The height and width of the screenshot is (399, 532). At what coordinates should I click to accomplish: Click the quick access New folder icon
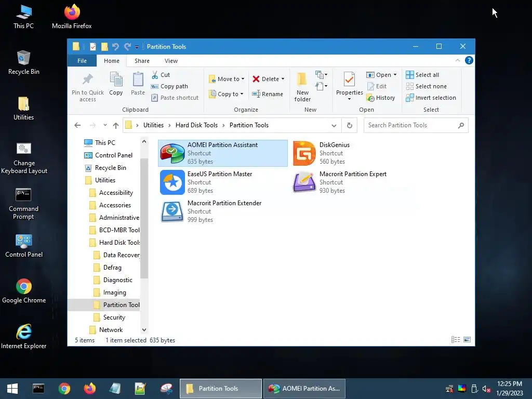[x=104, y=46]
